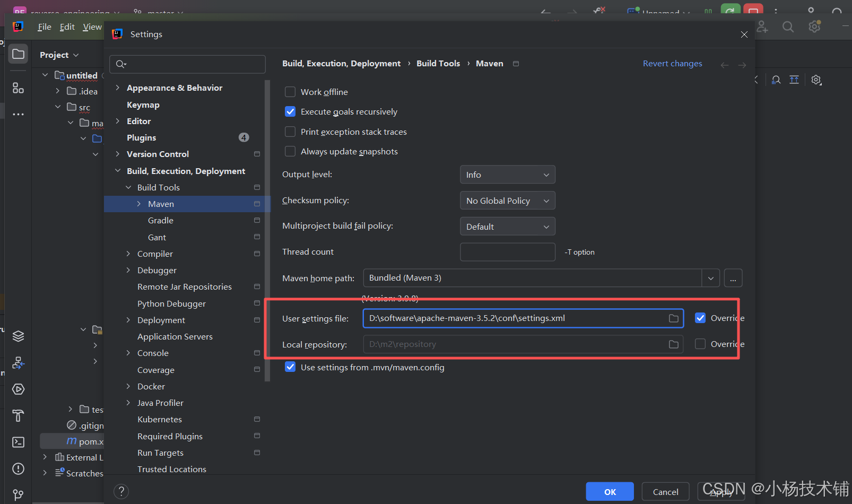The width and height of the screenshot is (852, 504).
Task: Click the help question mark button
Action: (x=121, y=491)
